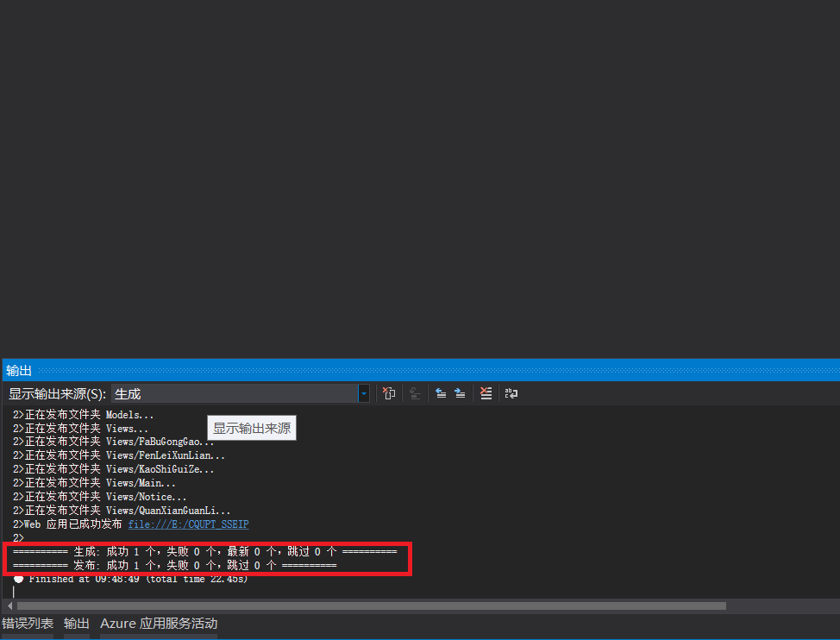840x640 pixels.
Task: Toggle word wrap in the Output window
Action: click(511, 393)
